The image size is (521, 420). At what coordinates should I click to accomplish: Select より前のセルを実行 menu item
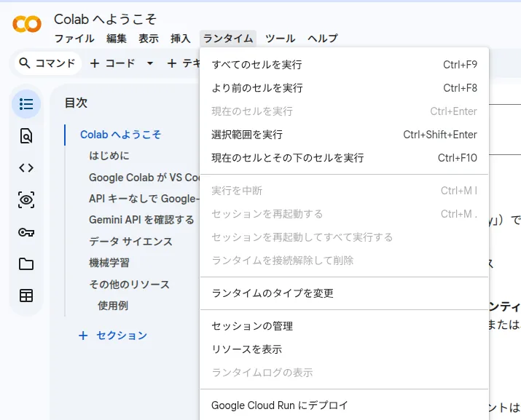tap(344, 88)
